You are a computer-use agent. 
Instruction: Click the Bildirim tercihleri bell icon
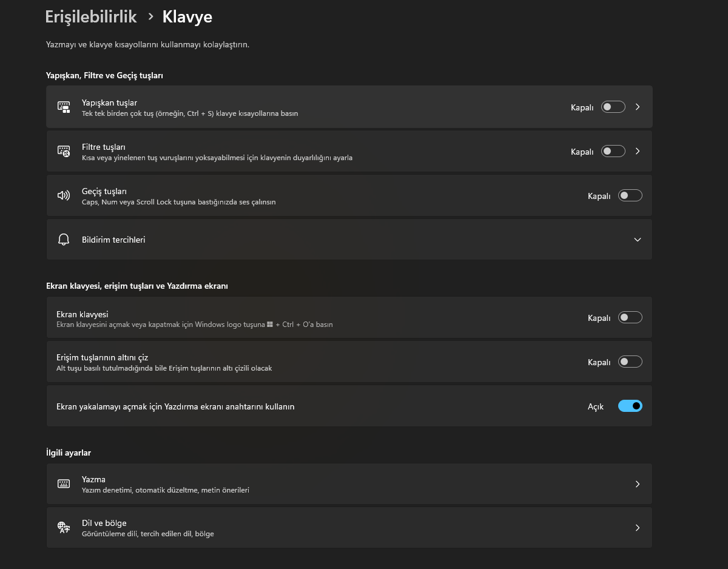point(64,240)
